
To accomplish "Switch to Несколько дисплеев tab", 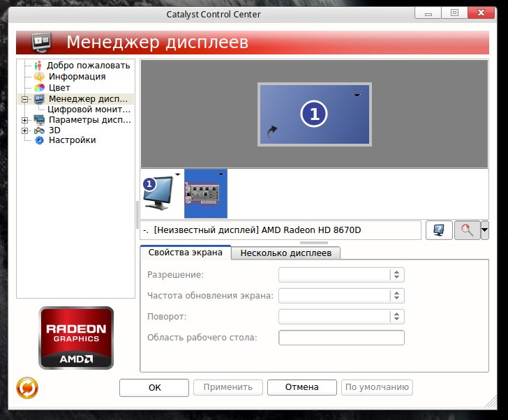I will (x=286, y=253).
